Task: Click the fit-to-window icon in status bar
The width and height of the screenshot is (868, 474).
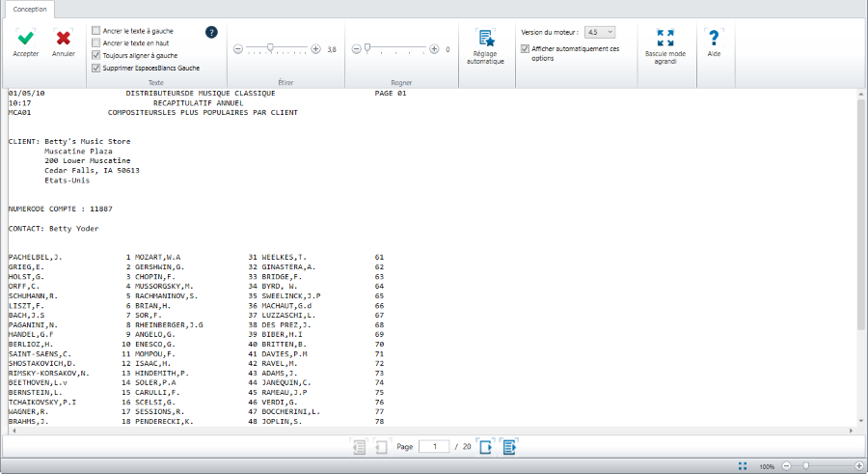Action: (x=742, y=465)
